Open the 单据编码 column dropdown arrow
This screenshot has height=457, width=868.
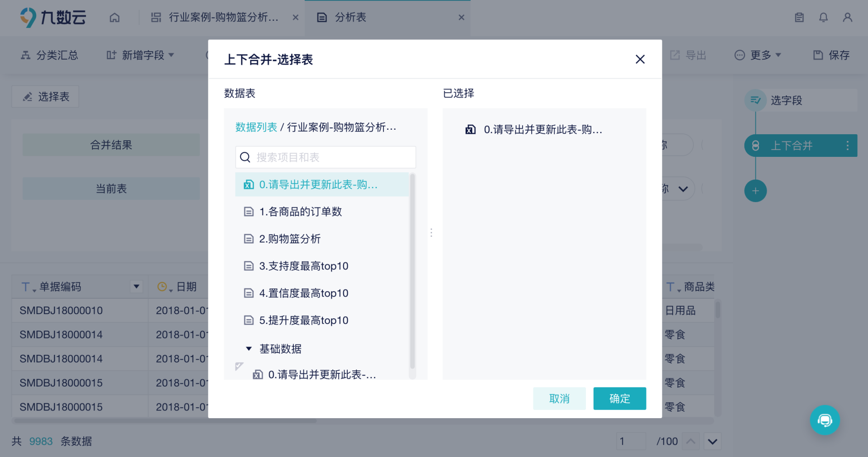click(x=136, y=287)
